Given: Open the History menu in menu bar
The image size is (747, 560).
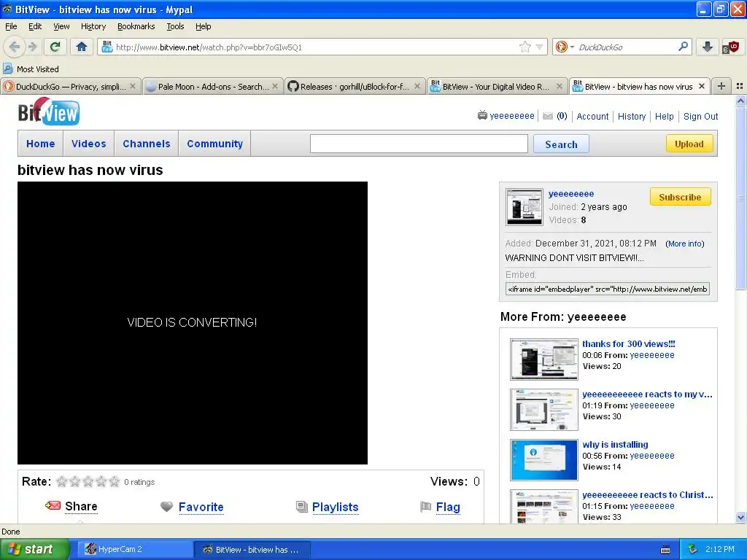Looking at the screenshot, I should click(93, 26).
